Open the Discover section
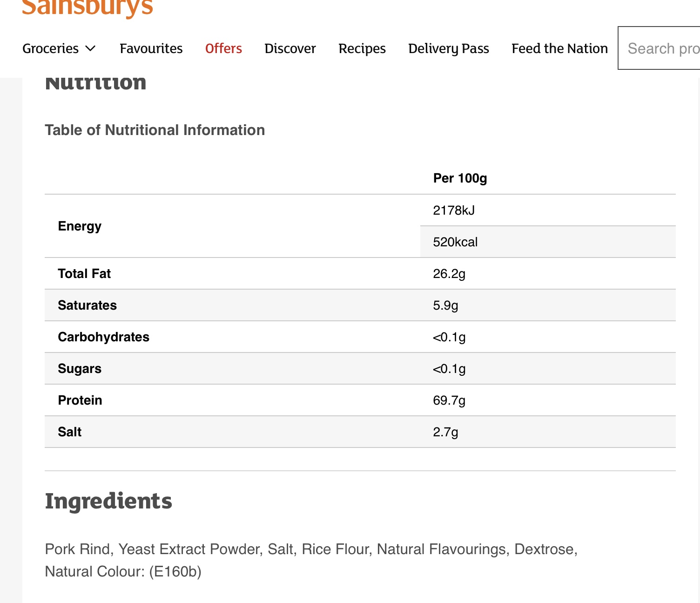700x603 pixels. tap(290, 48)
